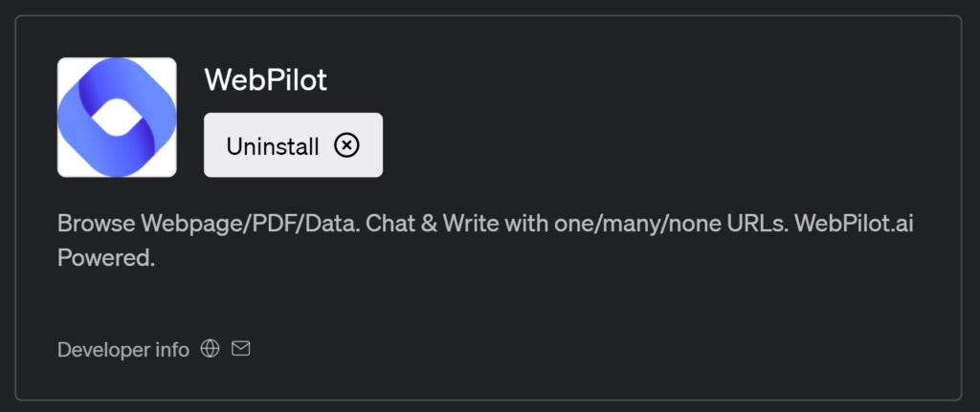Click the Developer info label
Image resolution: width=980 pixels, height=412 pixels.
coord(123,350)
